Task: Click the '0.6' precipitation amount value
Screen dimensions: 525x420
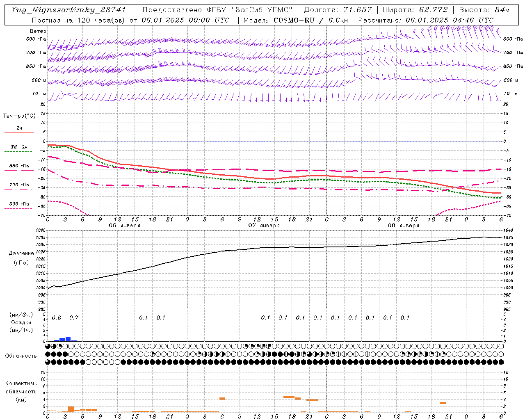Action: (x=56, y=318)
